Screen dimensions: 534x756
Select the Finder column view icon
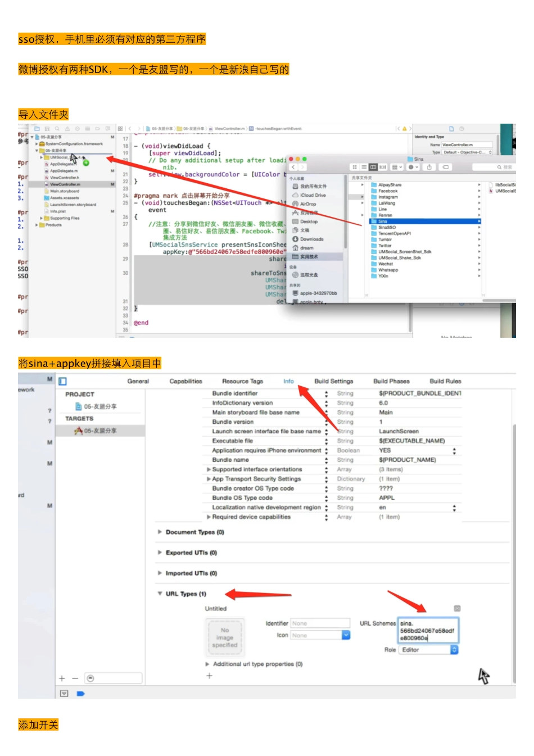coord(373,167)
